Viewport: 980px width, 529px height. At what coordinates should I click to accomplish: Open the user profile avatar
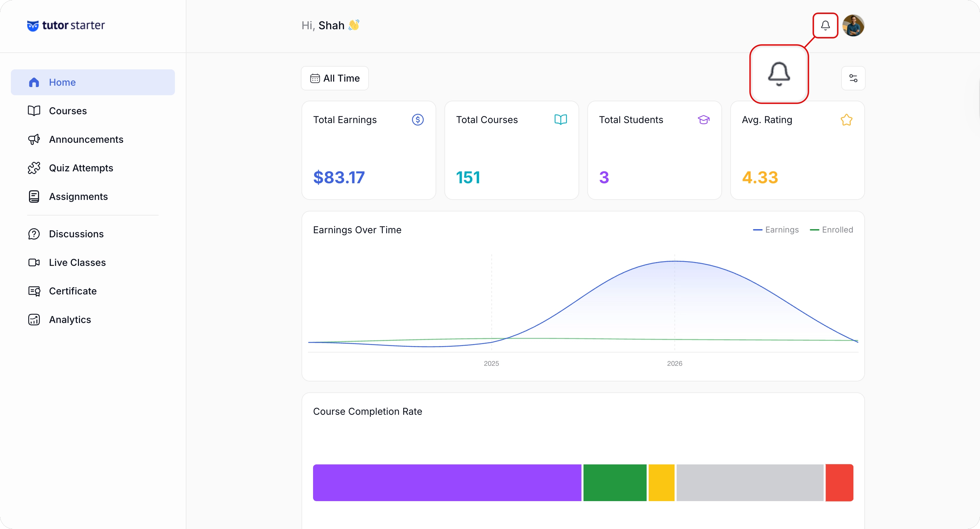(x=853, y=25)
